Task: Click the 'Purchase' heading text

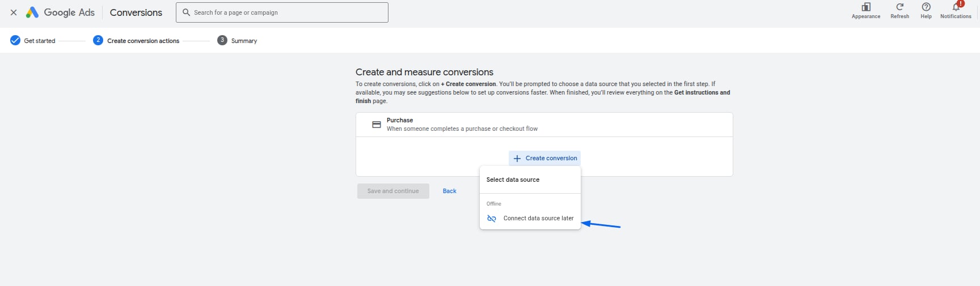Action: (400, 120)
